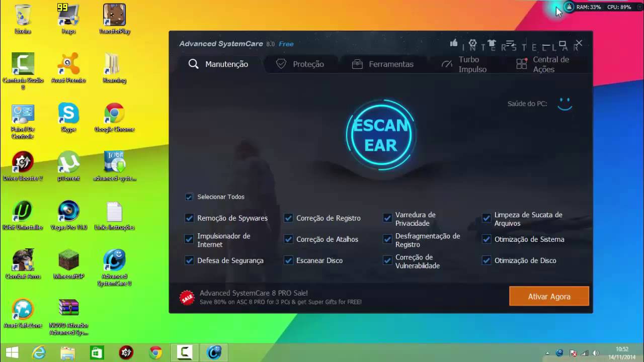
Task: Open Internet Explorer from the taskbar
Action: point(39,352)
